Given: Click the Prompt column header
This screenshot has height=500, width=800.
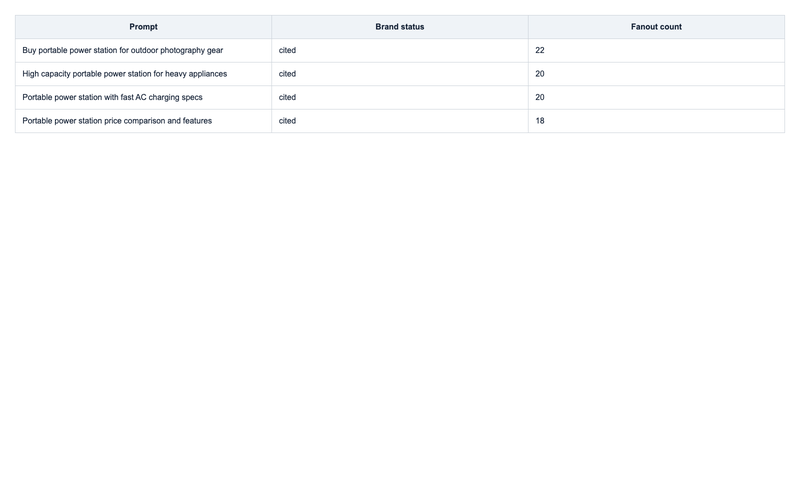Looking at the screenshot, I should (x=143, y=27).
